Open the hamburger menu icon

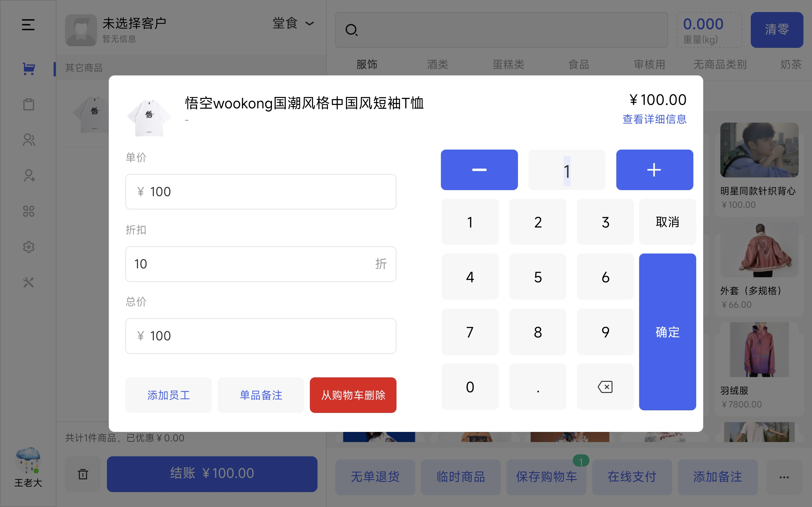pyautogui.click(x=28, y=25)
